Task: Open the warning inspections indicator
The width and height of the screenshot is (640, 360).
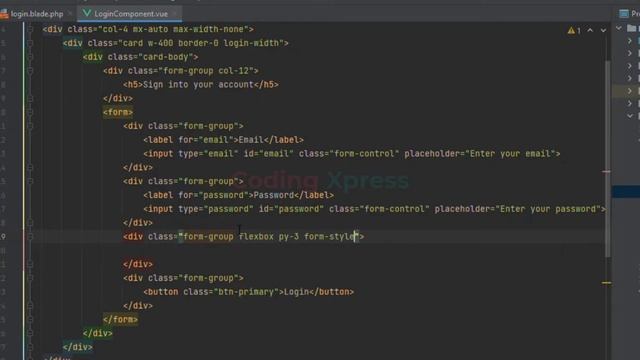Action: tap(574, 30)
